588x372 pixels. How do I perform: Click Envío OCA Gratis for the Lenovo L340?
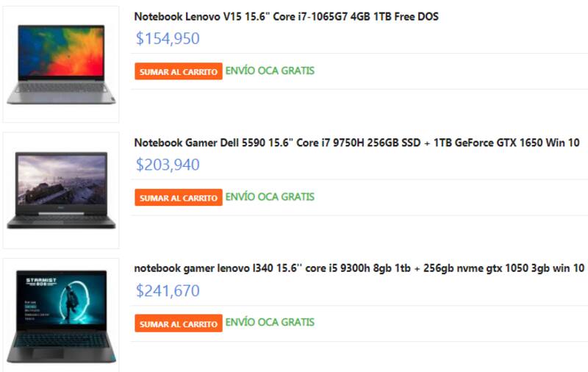point(270,322)
